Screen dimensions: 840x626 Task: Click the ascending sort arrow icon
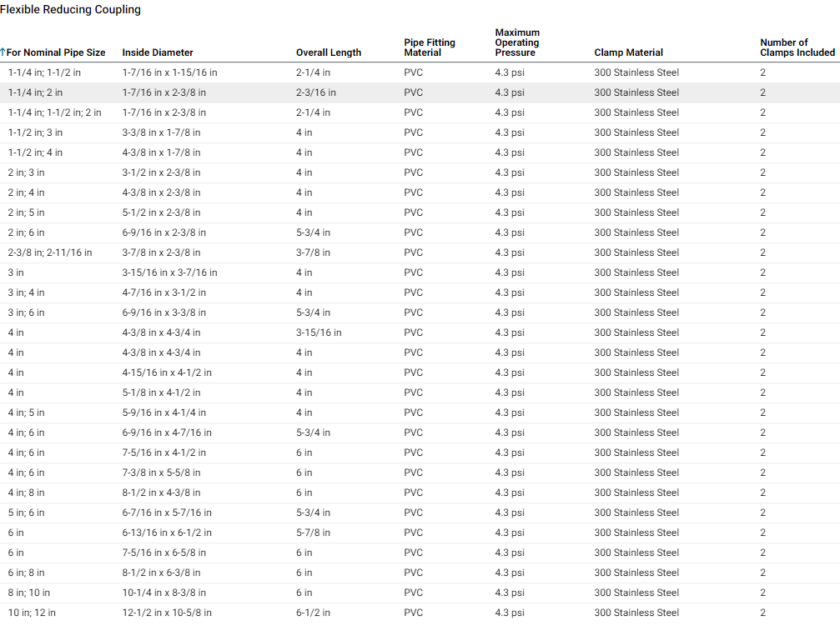click(x=3, y=53)
